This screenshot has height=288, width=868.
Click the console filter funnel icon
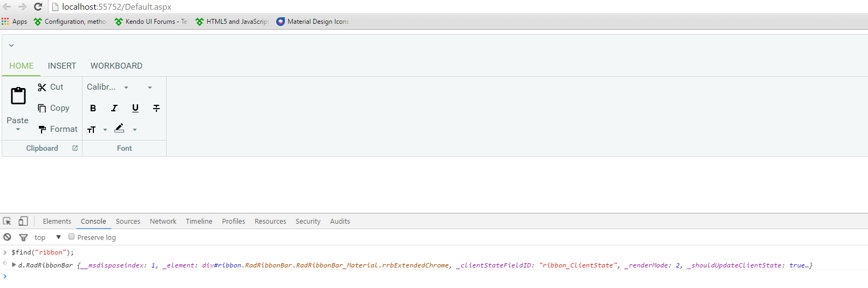click(23, 237)
